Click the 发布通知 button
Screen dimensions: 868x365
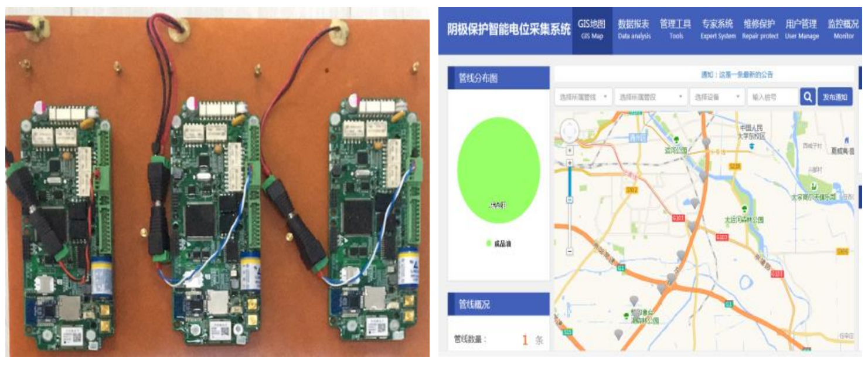pyautogui.click(x=835, y=97)
